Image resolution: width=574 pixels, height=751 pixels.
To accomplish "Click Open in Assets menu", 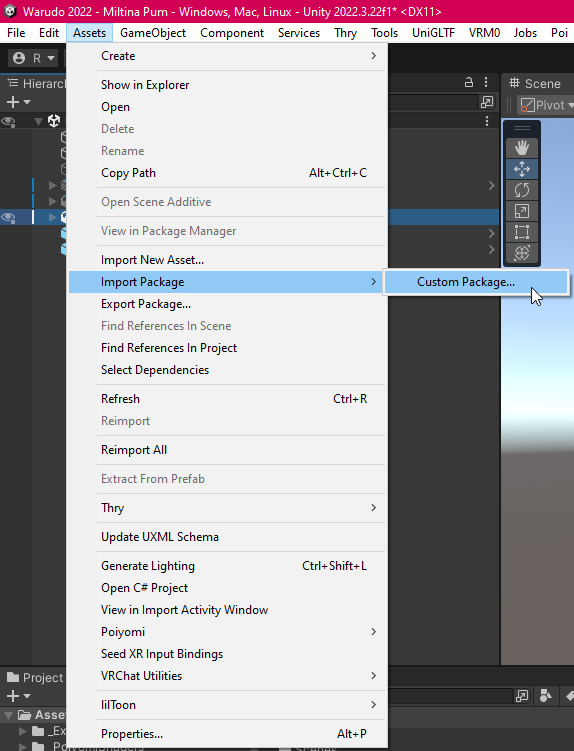I will [227, 107].
